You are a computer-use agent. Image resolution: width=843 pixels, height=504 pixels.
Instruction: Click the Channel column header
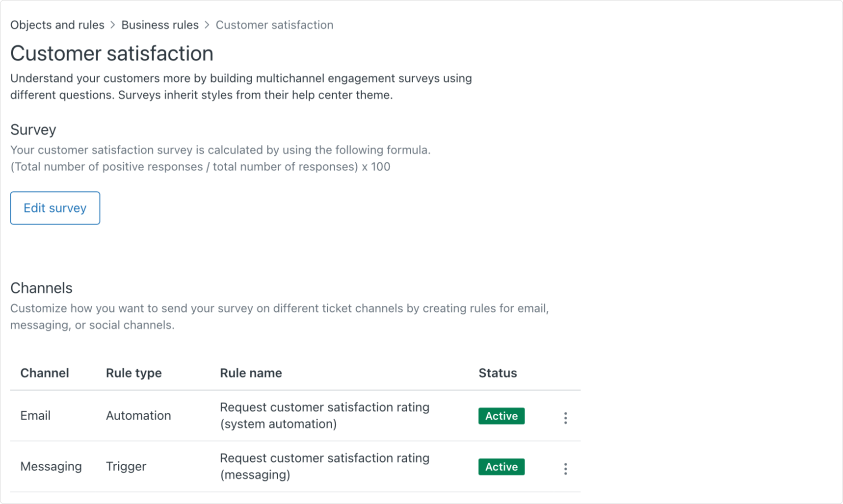[x=45, y=373]
